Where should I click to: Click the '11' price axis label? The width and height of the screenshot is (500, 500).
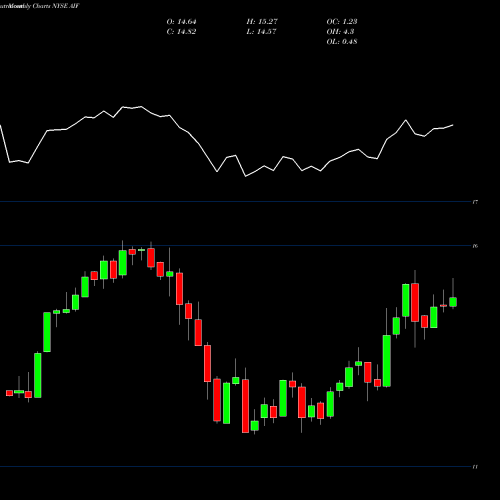click(475, 467)
